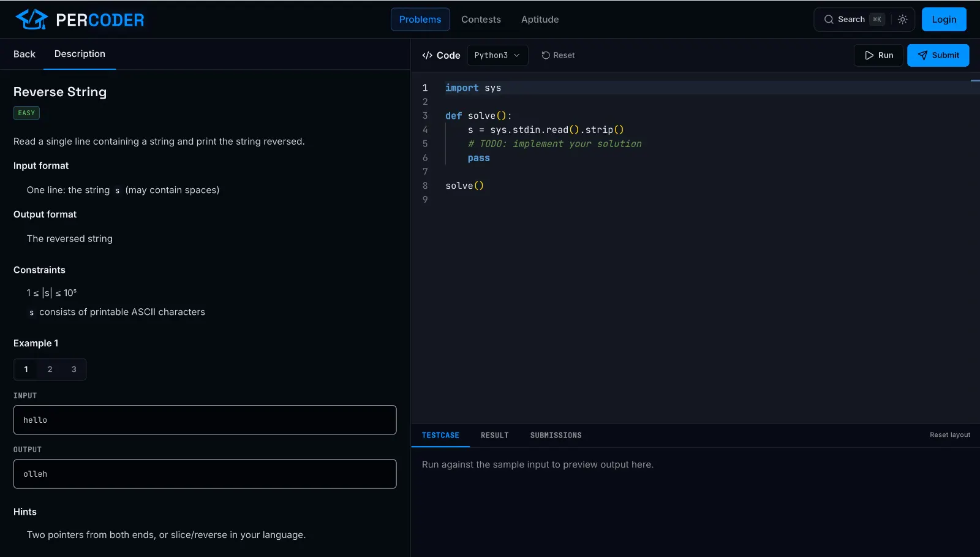Open the Problems nav tab
This screenshot has width=980, height=557.
tap(420, 20)
